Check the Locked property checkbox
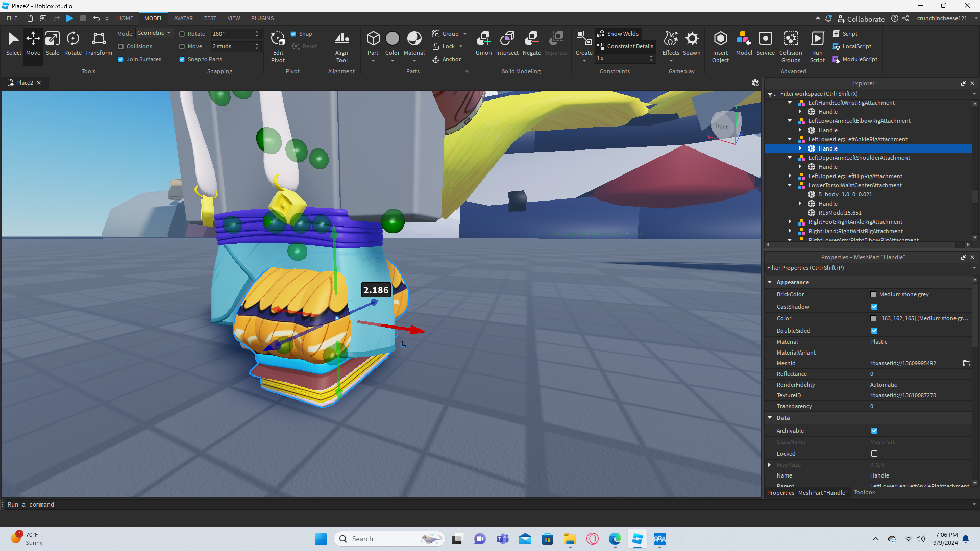Image resolution: width=980 pixels, height=551 pixels. coord(874,454)
